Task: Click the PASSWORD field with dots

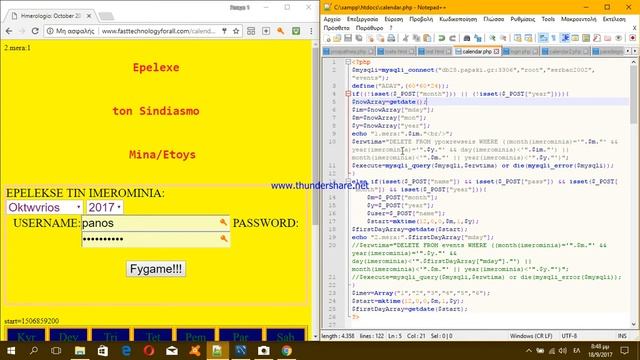Action: tap(156, 239)
